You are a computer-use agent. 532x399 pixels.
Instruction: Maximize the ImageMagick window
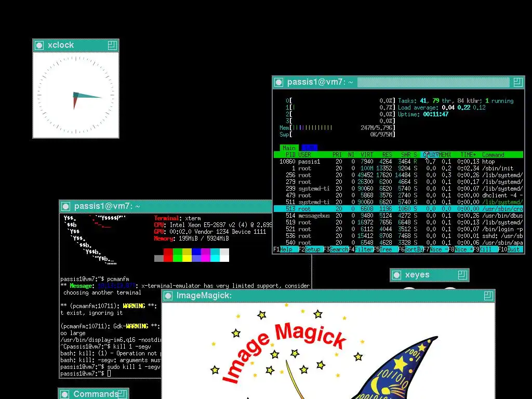click(x=488, y=296)
